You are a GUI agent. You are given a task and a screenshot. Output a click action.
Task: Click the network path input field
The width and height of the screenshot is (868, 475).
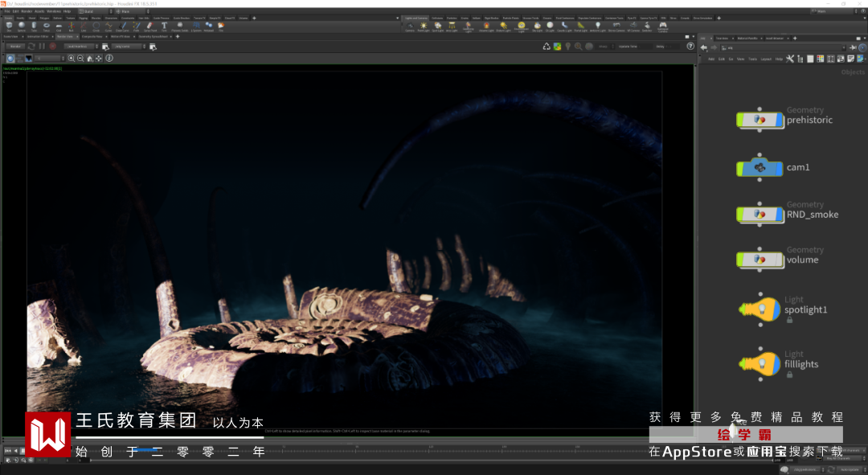click(x=780, y=47)
